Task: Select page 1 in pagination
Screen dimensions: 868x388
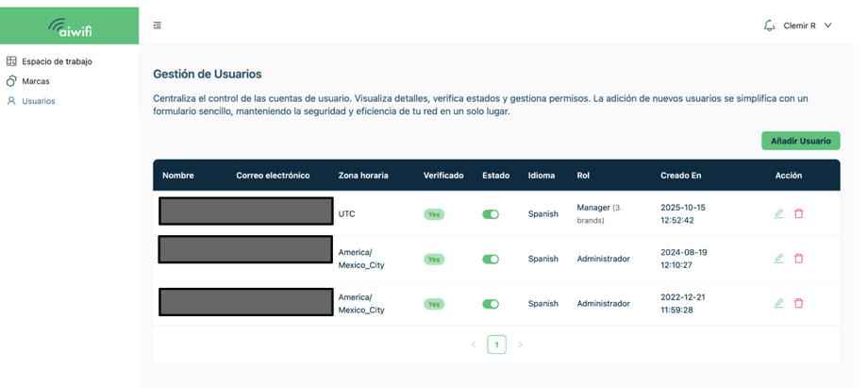Action: coord(496,345)
